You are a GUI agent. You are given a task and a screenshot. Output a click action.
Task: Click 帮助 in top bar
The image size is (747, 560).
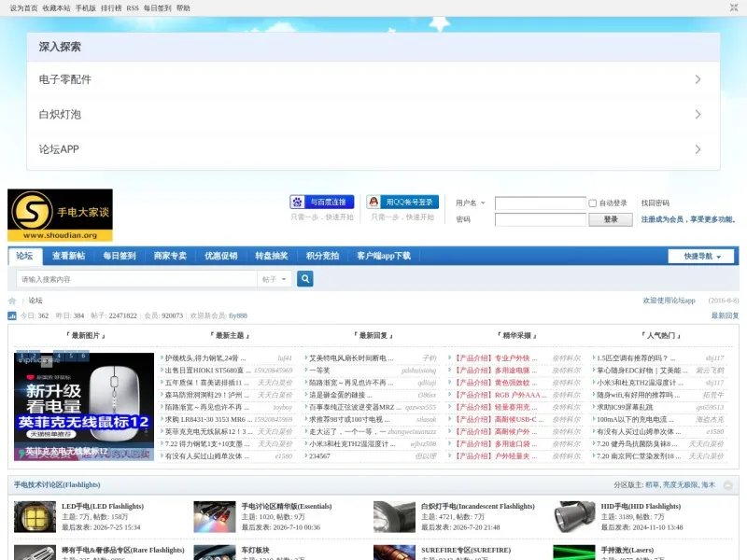[x=183, y=8]
